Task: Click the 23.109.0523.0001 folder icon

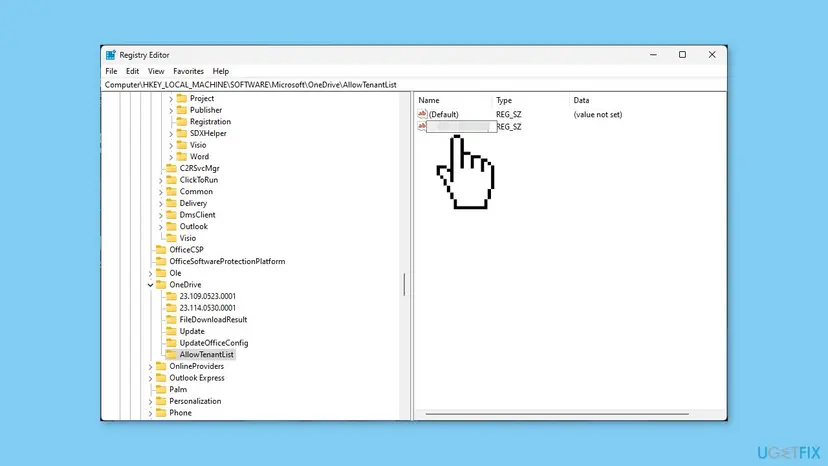Action: [x=171, y=296]
